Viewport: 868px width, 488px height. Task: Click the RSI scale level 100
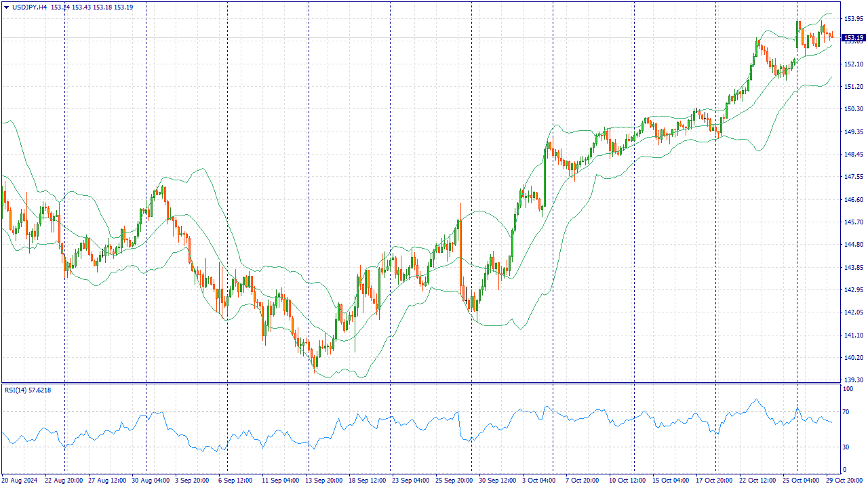pyautogui.click(x=848, y=390)
